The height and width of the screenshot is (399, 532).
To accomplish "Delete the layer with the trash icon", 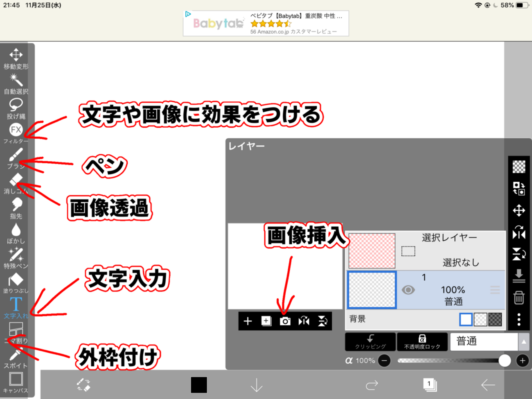I will 519,298.
